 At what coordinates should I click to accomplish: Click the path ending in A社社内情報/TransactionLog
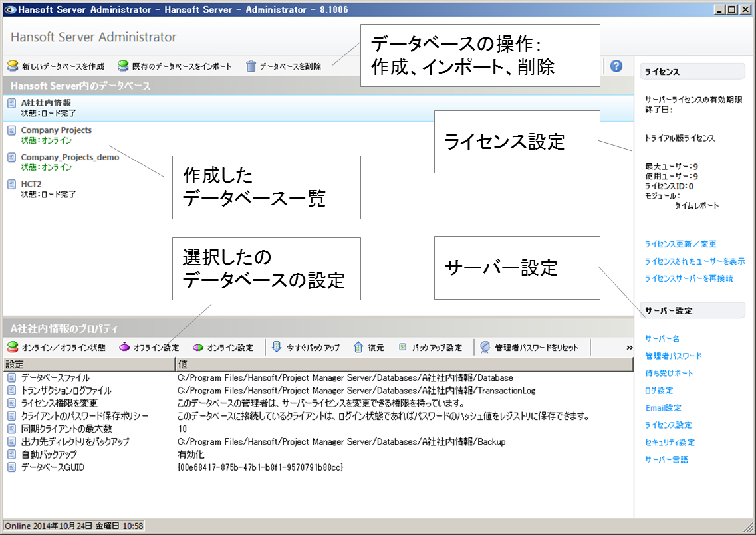356,390
